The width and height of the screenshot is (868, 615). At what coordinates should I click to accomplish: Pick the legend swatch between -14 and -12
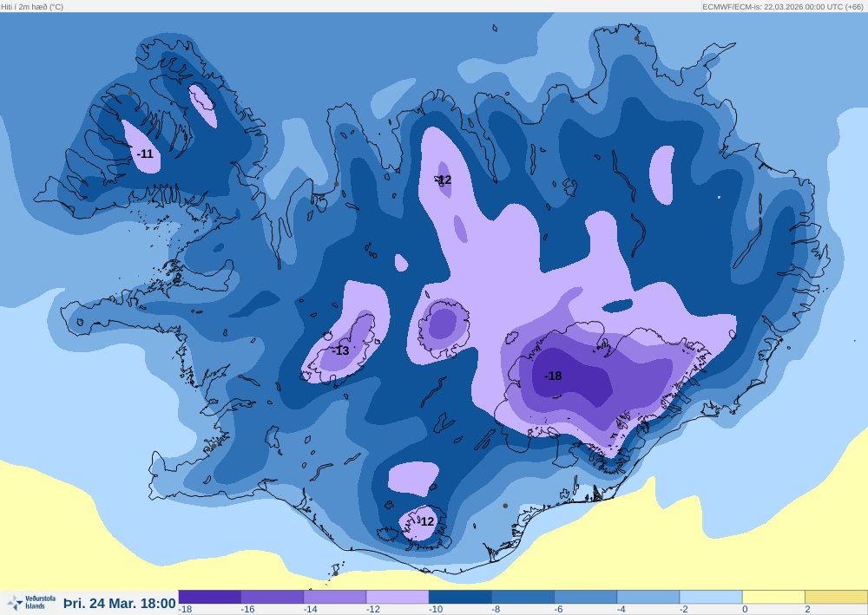tap(335, 597)
